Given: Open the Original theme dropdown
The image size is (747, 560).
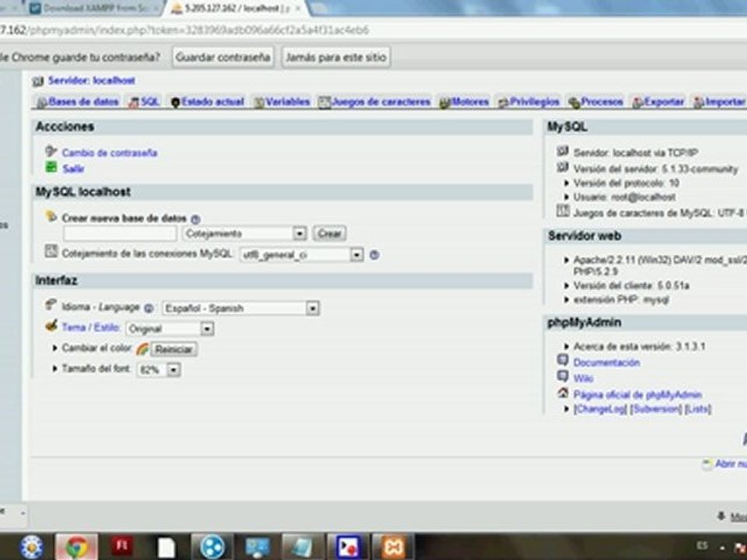Looking at the screenshot, I should coord(170,328).
